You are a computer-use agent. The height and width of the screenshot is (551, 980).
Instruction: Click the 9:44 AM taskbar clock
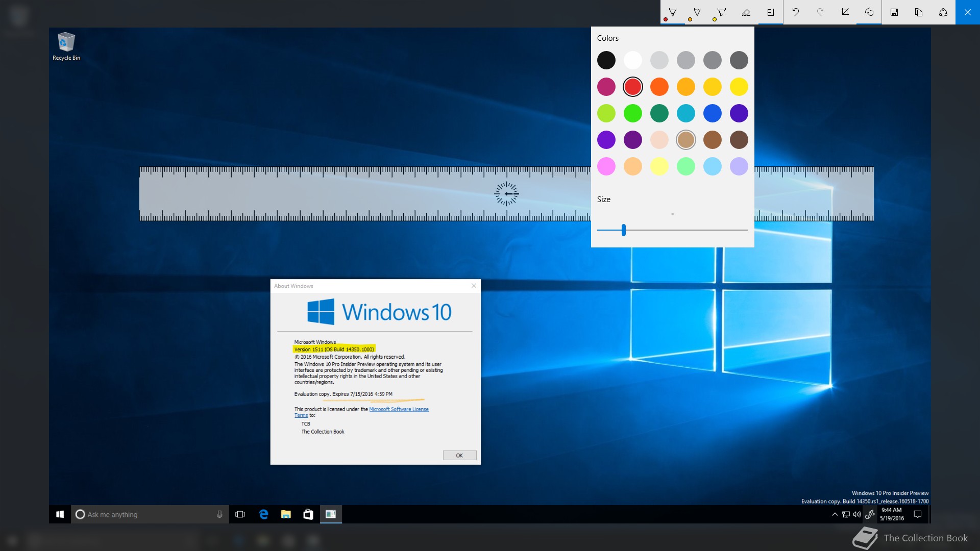click(x=892, y=514)
